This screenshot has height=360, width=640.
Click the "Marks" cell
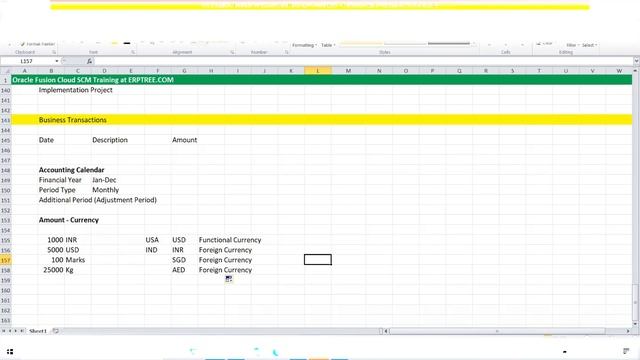76,260
